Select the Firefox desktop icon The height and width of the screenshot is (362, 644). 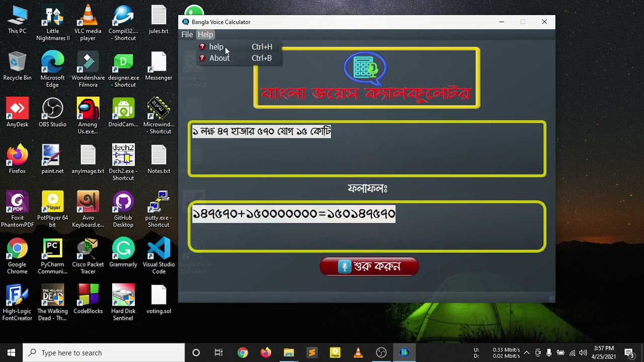point(17,160)
